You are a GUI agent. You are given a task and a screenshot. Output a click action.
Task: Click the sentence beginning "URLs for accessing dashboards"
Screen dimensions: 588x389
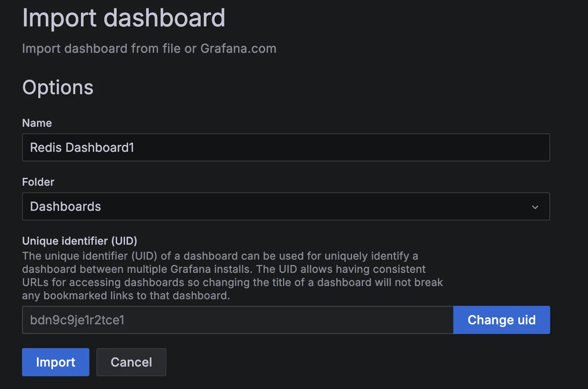point(232,282)
